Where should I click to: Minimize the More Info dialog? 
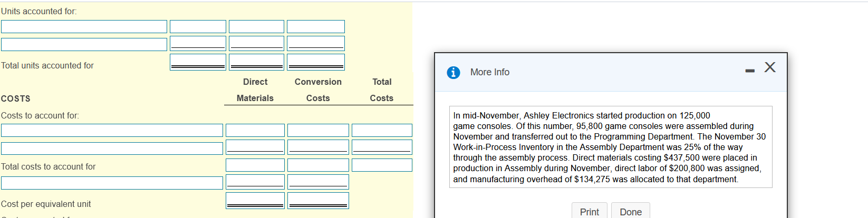tap(749, 71)
